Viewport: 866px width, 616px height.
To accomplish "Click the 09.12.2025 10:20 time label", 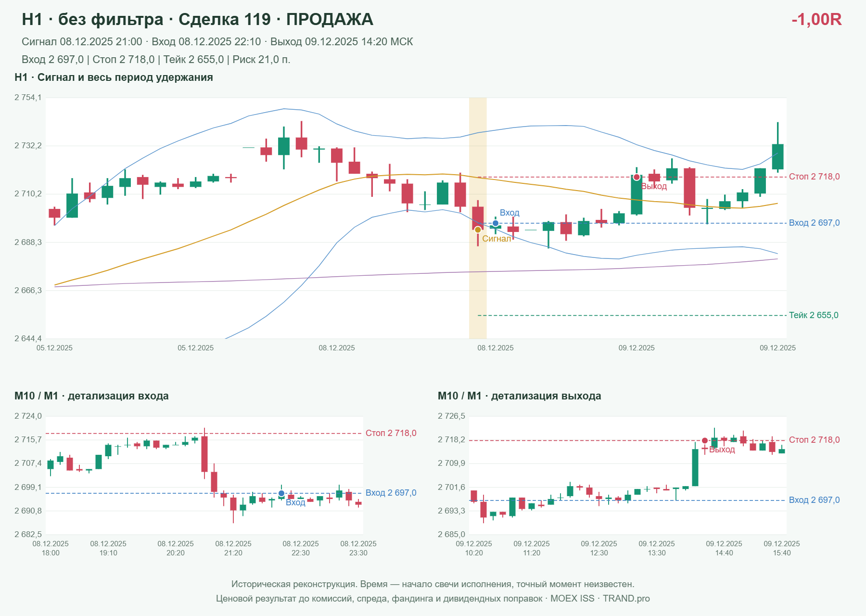I will pos(474,548).
